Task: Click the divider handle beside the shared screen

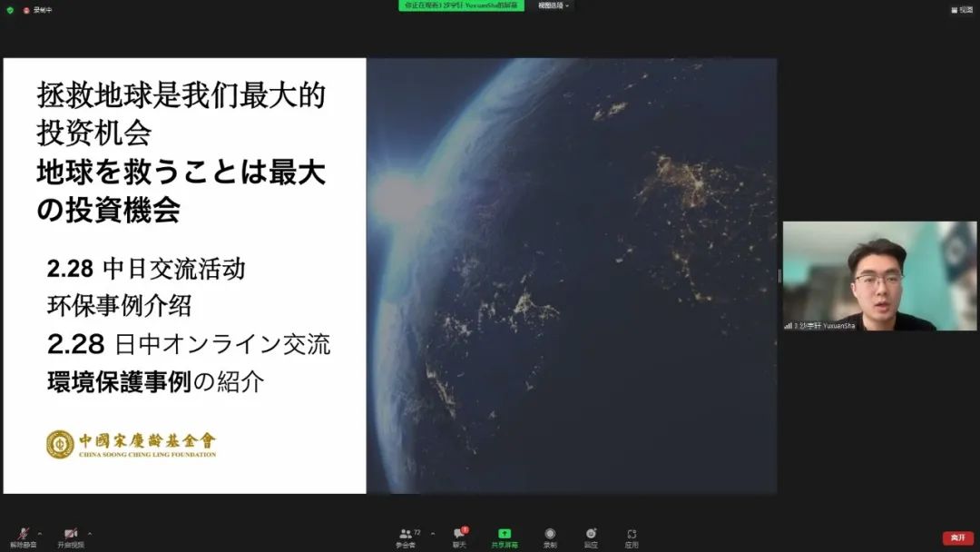Action: coord(779,276)
